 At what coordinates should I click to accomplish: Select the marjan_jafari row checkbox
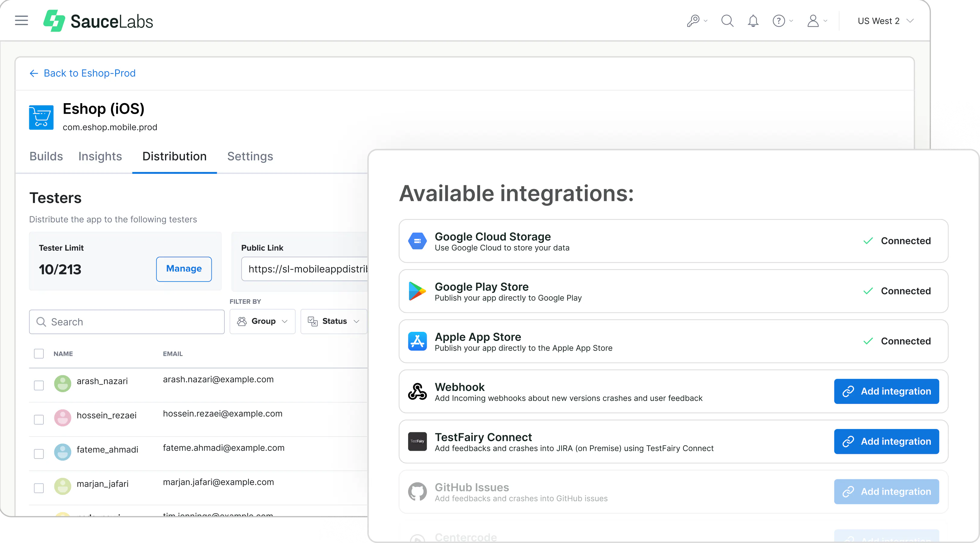pos(39,488)
